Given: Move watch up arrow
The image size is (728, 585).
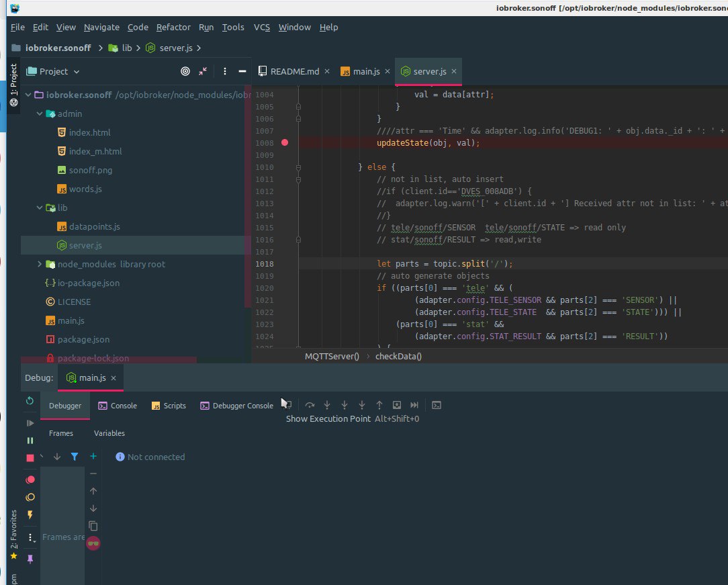Looking at the screenshot, I should 93,491.
